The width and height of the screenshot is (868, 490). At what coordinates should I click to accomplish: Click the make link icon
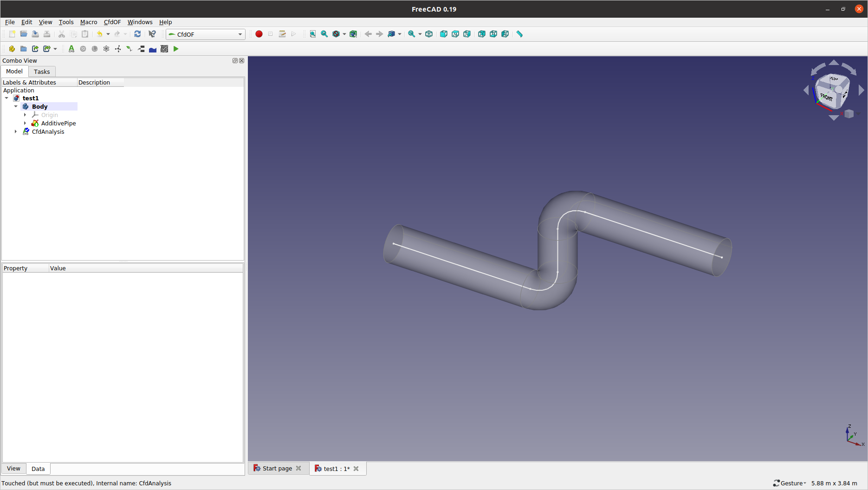pos(35,49)
